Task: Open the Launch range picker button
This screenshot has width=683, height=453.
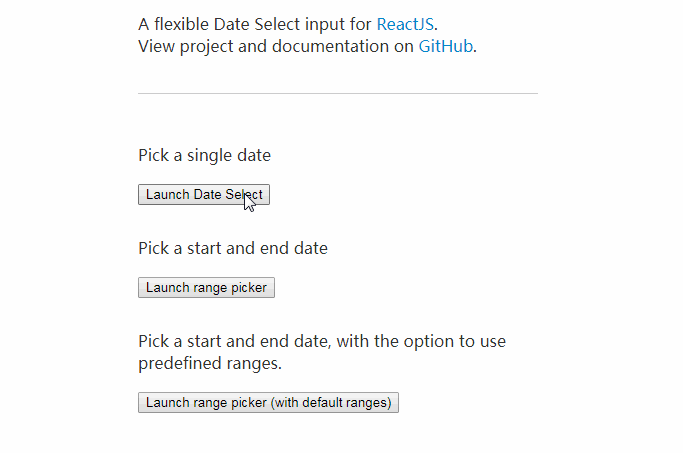Action: point(206,288)
